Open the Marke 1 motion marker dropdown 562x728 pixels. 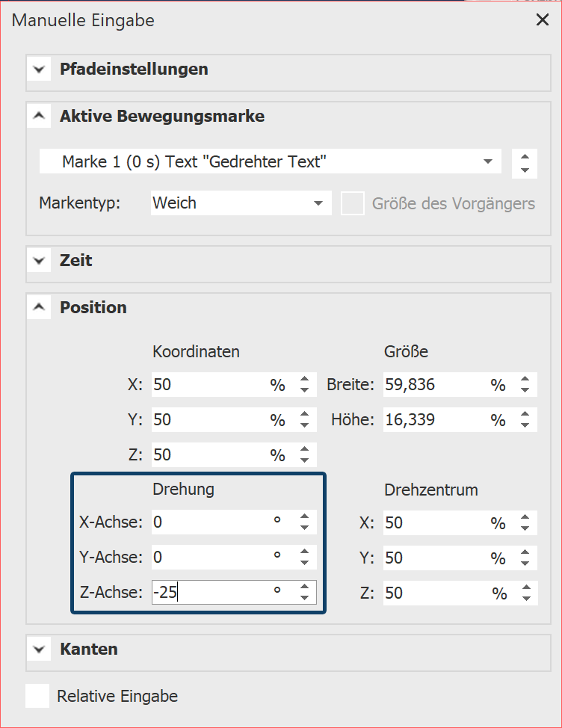click(487, 161)
